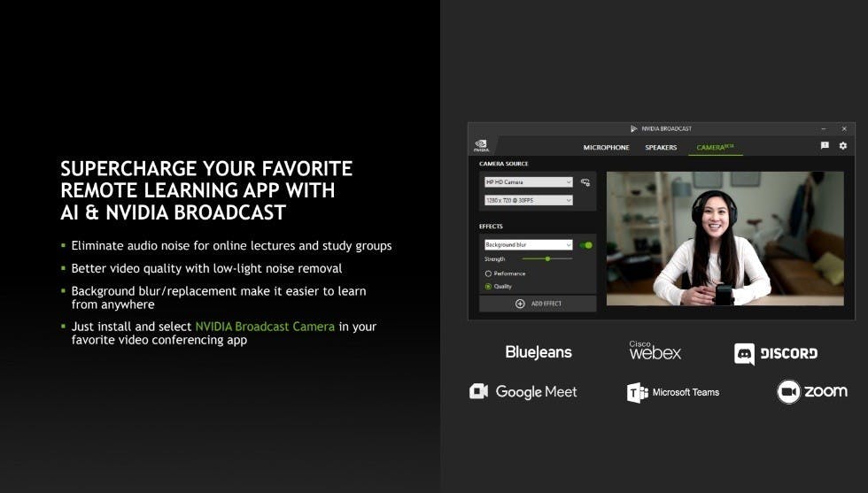Click the Effects heading
The height and width of the screenshot is (493, 868).
[x=491, y=227]
